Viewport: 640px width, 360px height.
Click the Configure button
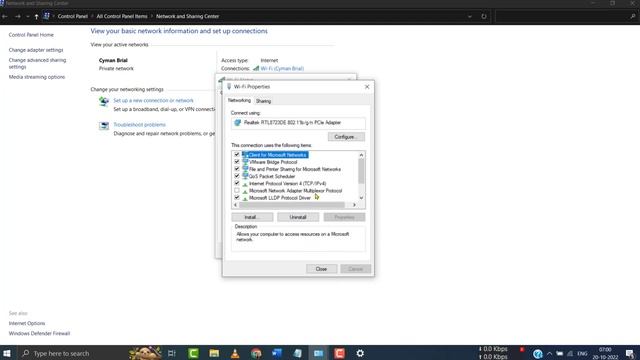click(346, 137)
